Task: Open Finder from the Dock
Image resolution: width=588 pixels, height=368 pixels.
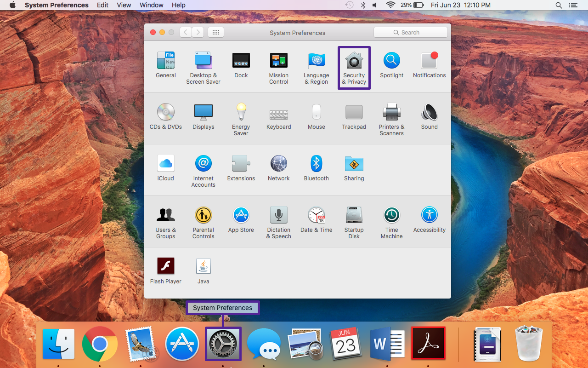Action: pyautogui.click(x=59, y=344)
